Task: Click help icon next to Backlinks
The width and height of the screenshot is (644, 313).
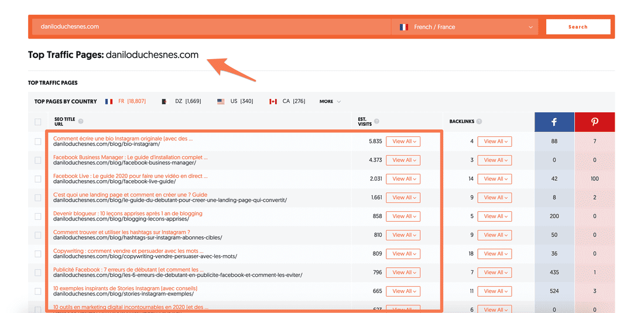Action: (x=479, y=122)
